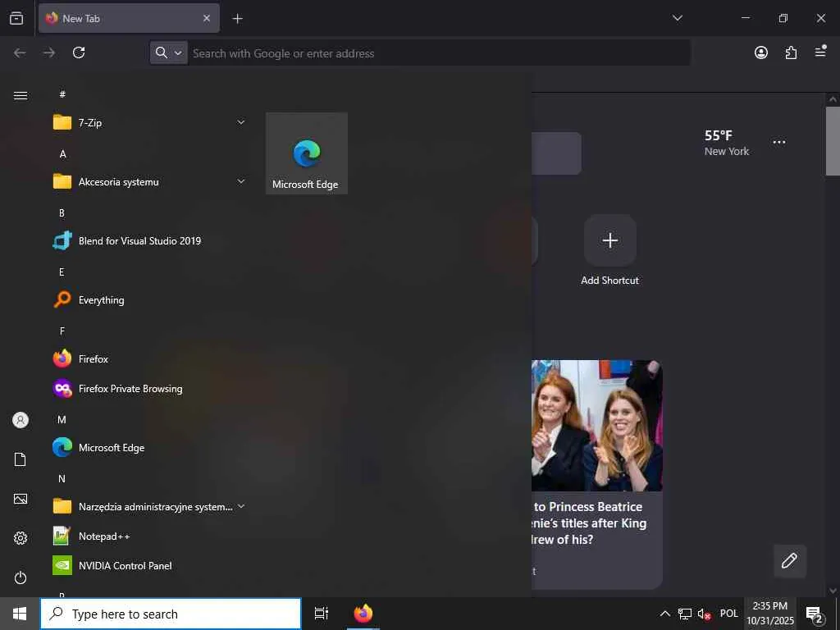Open Settings gear in Start sidebar
This screenshot has height=630, width=840.
click(x=21, y=538)
